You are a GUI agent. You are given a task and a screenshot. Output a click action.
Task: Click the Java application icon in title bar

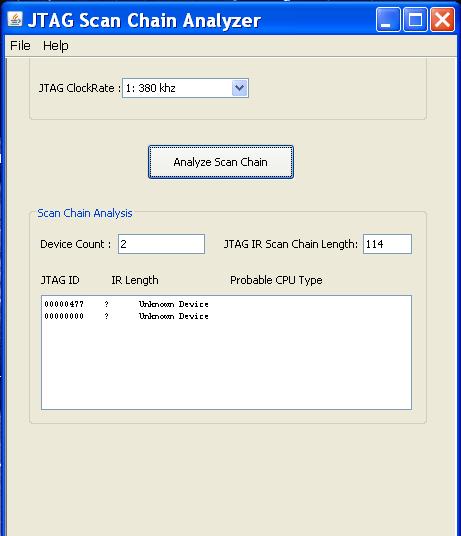pos(15,19)
